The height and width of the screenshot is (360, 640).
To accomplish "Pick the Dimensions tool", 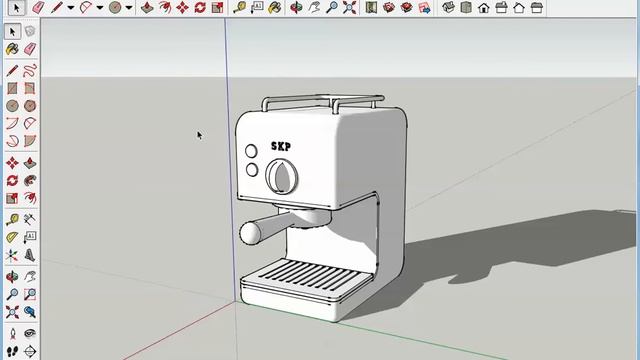I will 30,220.
